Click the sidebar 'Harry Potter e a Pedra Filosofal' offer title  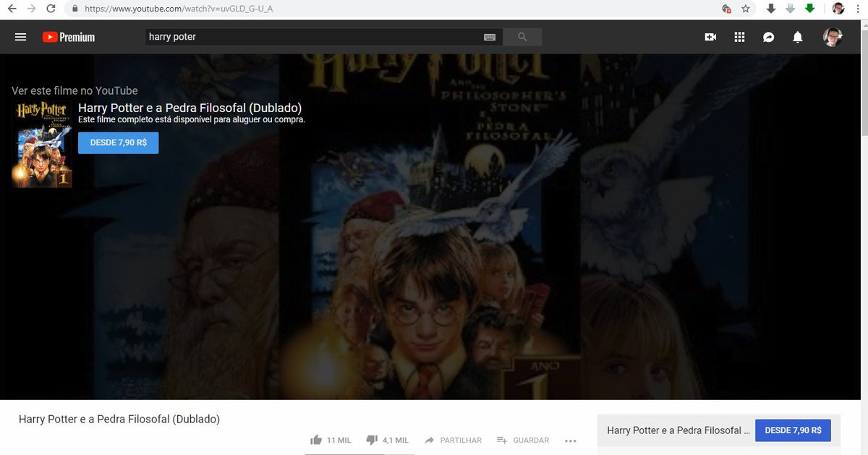coord(678,430)
